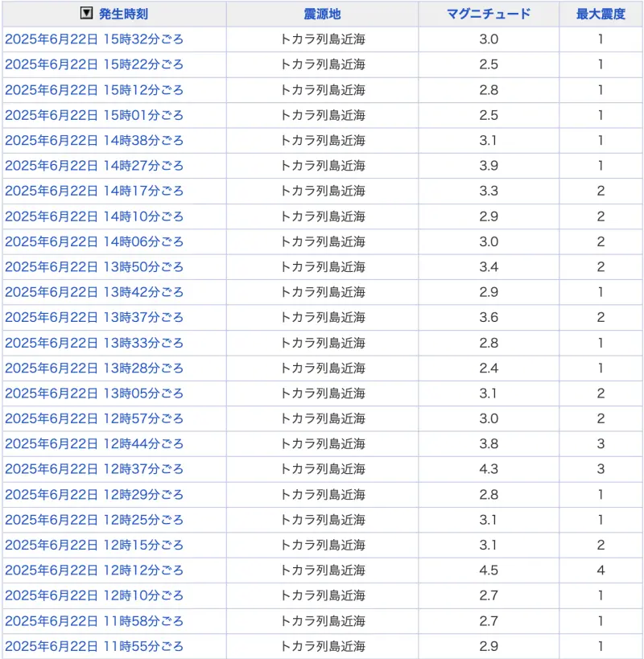The image size is (644, 659).
Task: Click magnitude 3.6 in the 13時37分 row
Action: [489, 317]
